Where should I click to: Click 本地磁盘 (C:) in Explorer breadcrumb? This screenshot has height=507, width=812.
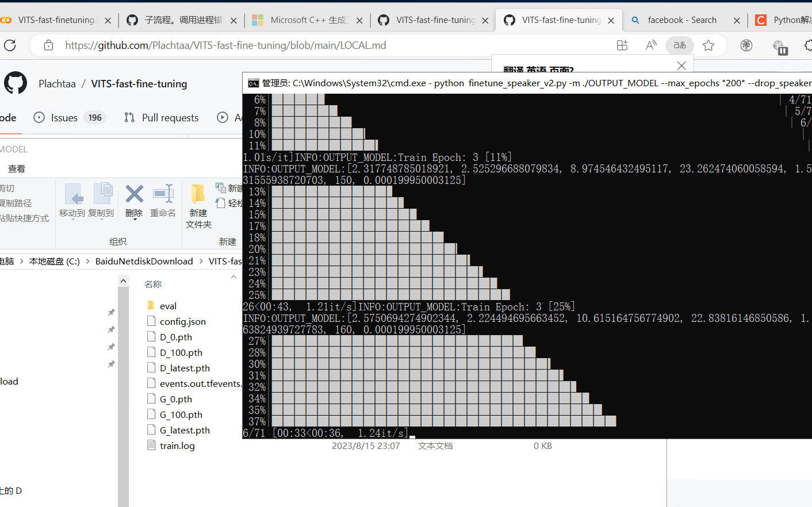pos(55,261)
